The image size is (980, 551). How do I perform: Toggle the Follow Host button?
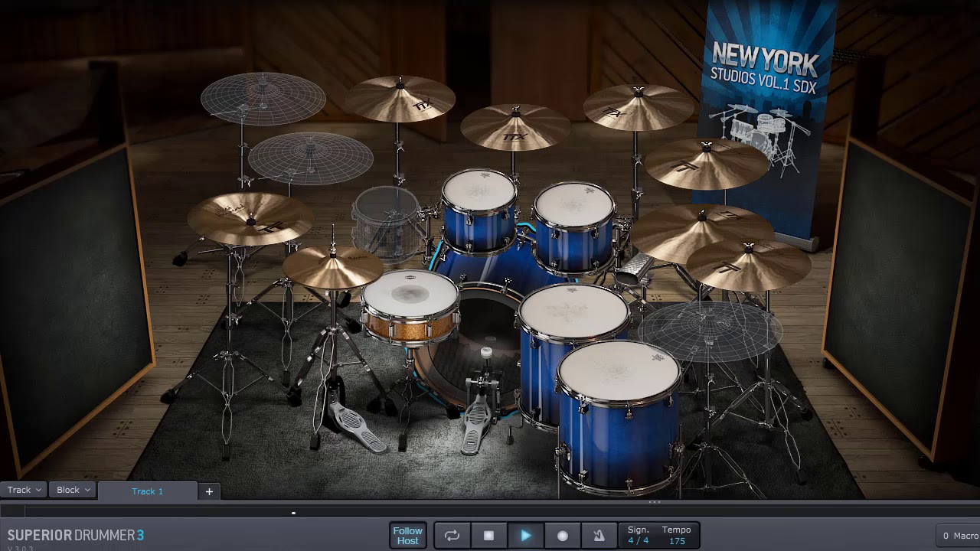[407, 536]
